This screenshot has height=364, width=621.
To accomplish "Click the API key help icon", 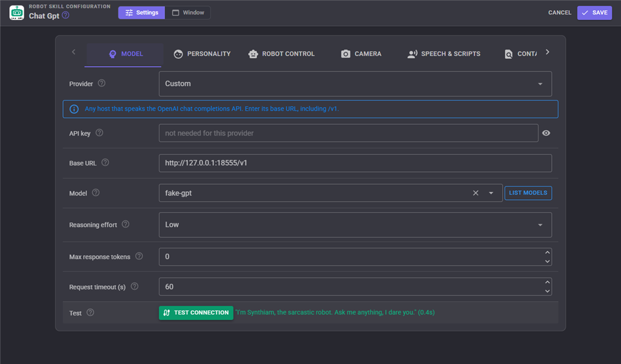I will click(99, 133).
